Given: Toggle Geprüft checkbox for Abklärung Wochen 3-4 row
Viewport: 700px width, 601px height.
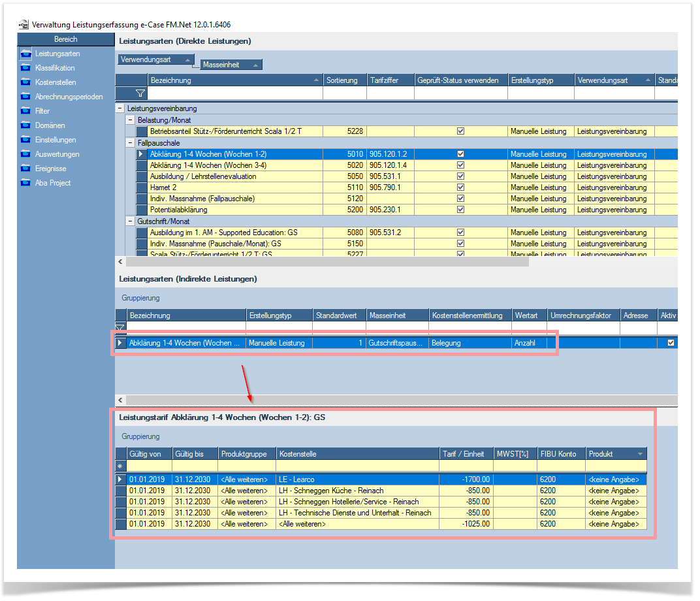Looking at the screenshot, I should point(461,165).
